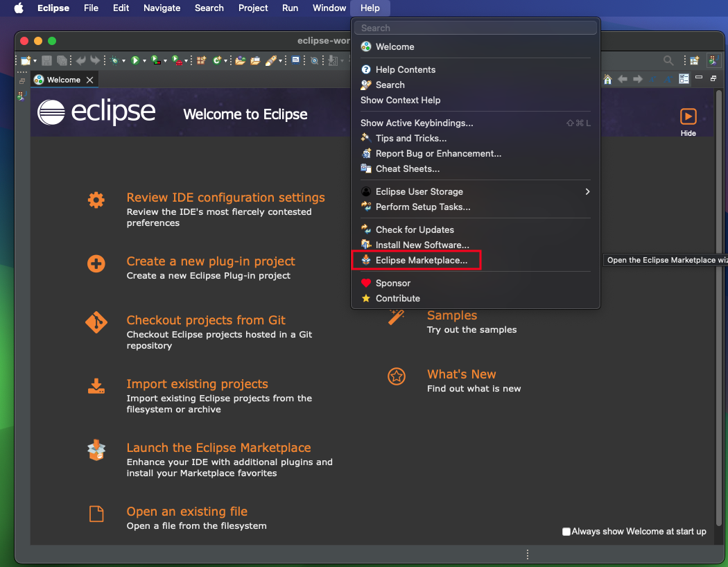The height and width of the screenshot is (567, 728).
Task: Open Review IDE configuration settings link
Action: [x=225, y=198]
